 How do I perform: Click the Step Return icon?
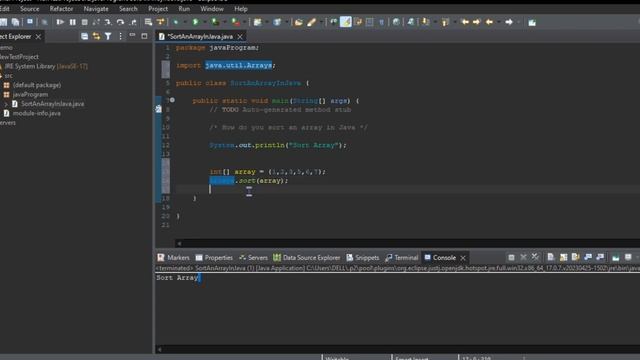(x=133, y=22)
